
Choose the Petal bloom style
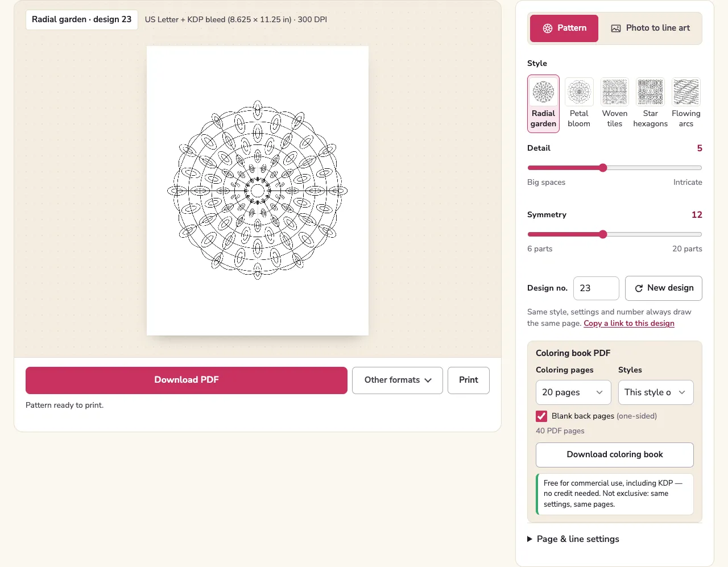tap(579, 104)
